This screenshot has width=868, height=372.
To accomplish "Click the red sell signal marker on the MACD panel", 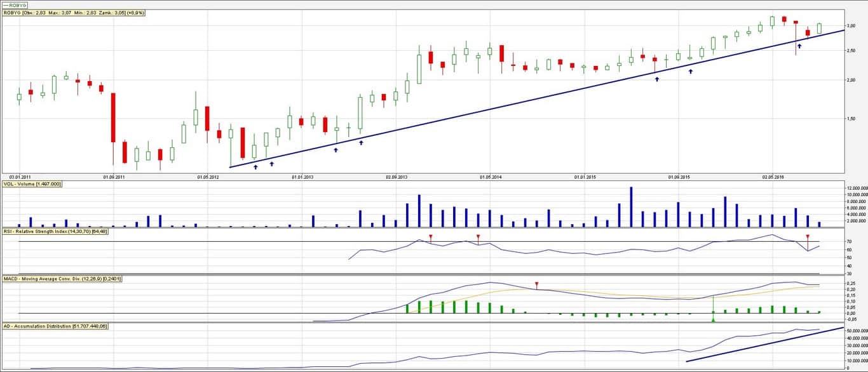I will click(537, 284).
